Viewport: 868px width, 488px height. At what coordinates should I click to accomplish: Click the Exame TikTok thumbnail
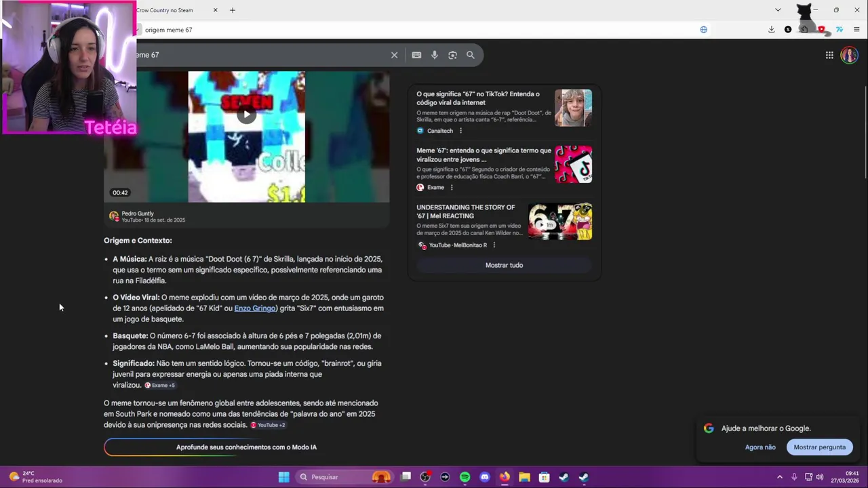tap(573, 165)
